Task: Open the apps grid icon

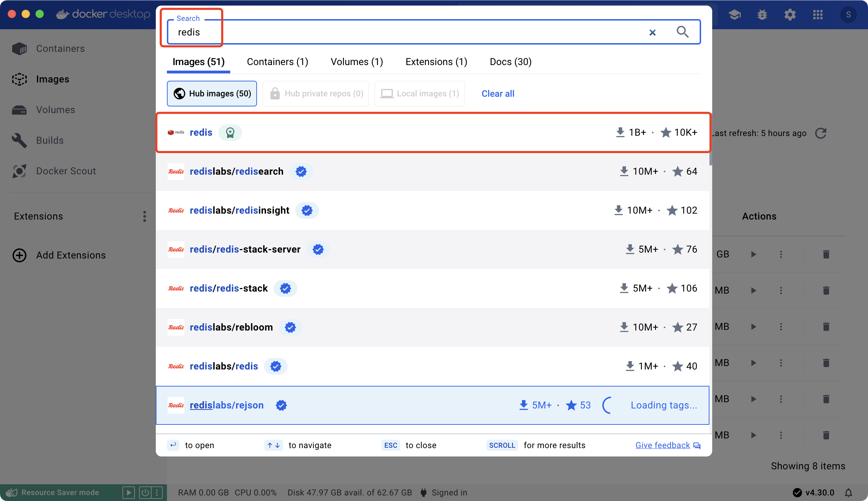Action: [x=818, y=15]
